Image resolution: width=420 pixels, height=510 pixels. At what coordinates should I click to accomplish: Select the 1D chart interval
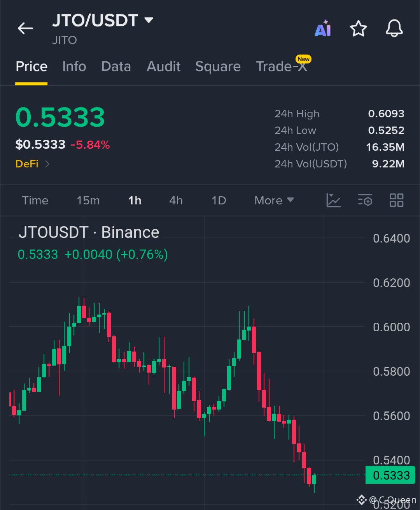[x=219, y=200]
